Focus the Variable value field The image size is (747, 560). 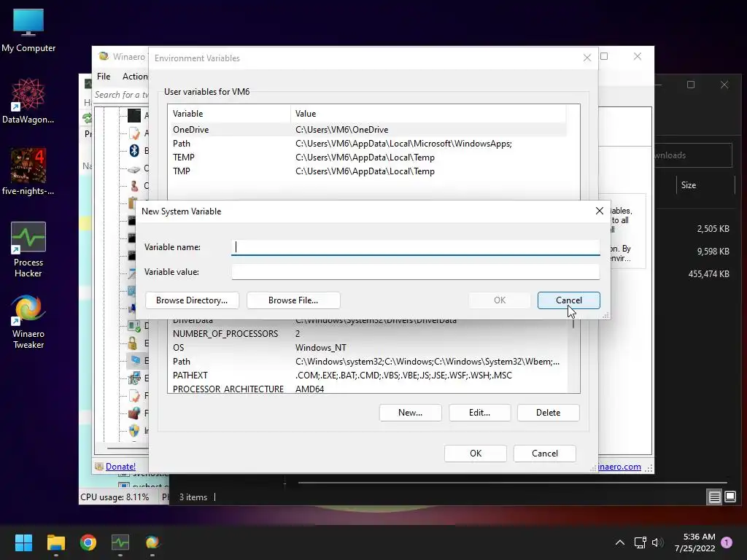(415, 272)
